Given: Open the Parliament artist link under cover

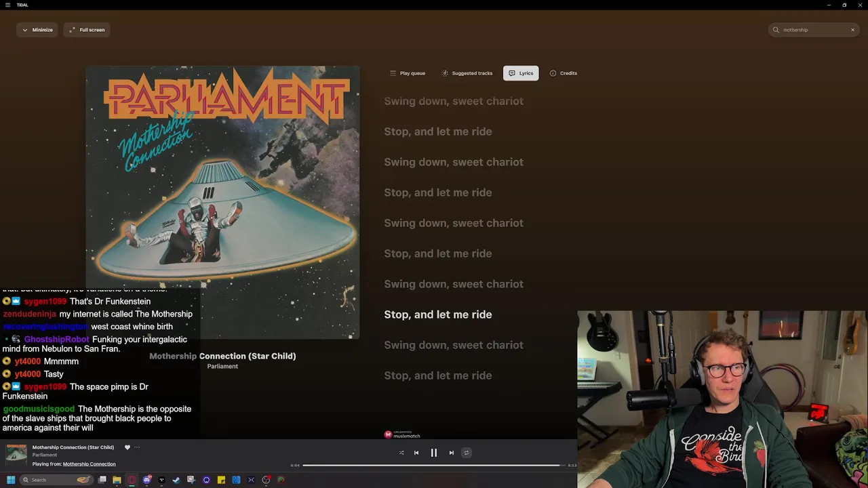Looking at the screenshot, I should pos(222,366).
